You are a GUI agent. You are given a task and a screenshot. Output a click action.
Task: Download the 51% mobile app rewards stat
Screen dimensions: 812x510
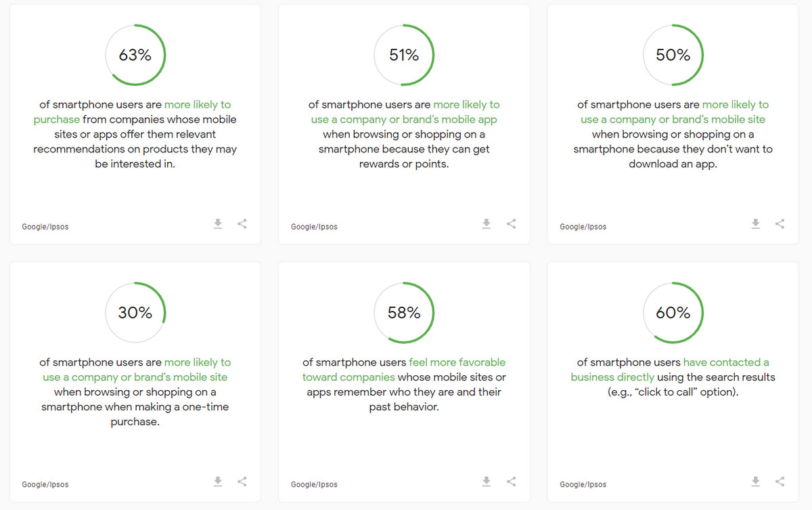tap(487, 224)
